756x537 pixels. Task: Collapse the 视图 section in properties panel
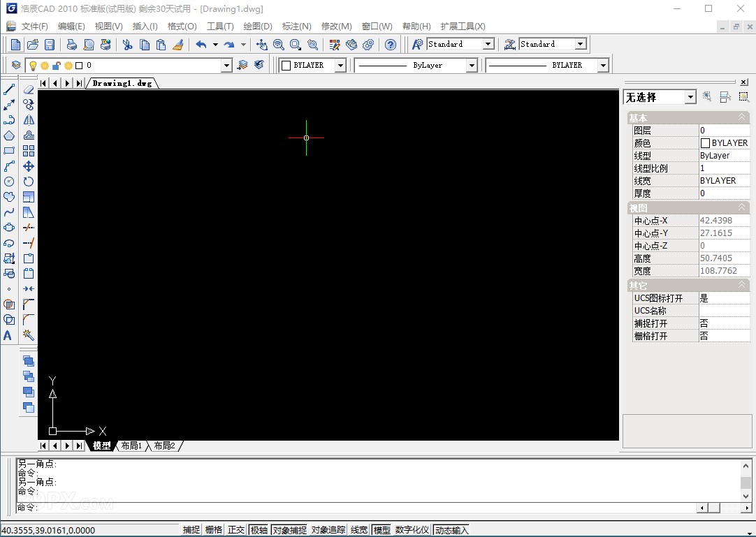(x=742, y=207)
